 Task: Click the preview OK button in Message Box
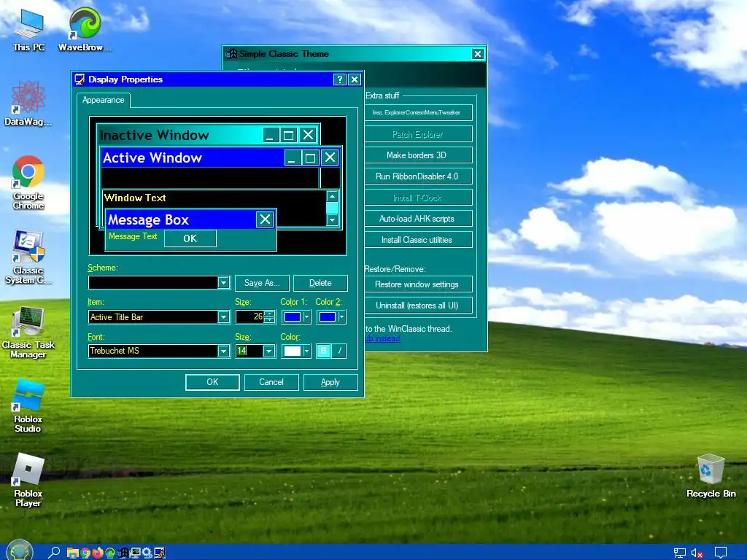tap(190, 238)
